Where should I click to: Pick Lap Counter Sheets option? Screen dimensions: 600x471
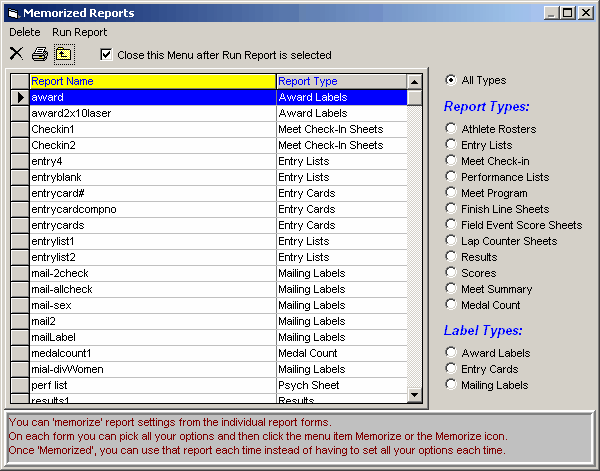coord(451,241)
